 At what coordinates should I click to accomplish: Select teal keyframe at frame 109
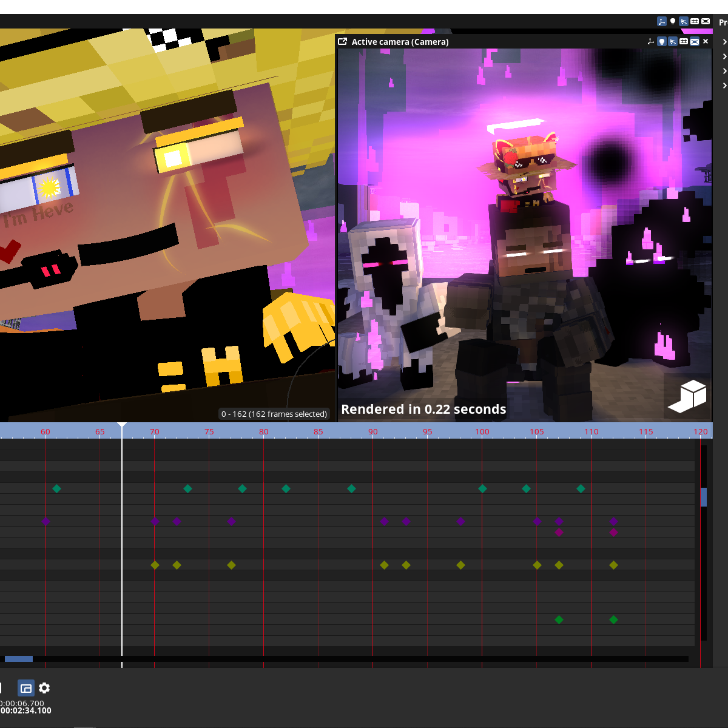pos(581,488)
